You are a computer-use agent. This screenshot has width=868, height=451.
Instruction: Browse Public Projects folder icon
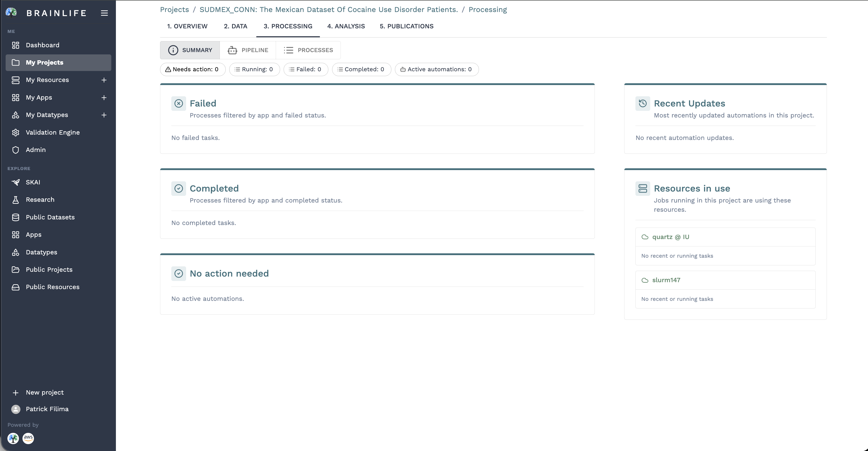pyautogui.click(x=16, y=270)
